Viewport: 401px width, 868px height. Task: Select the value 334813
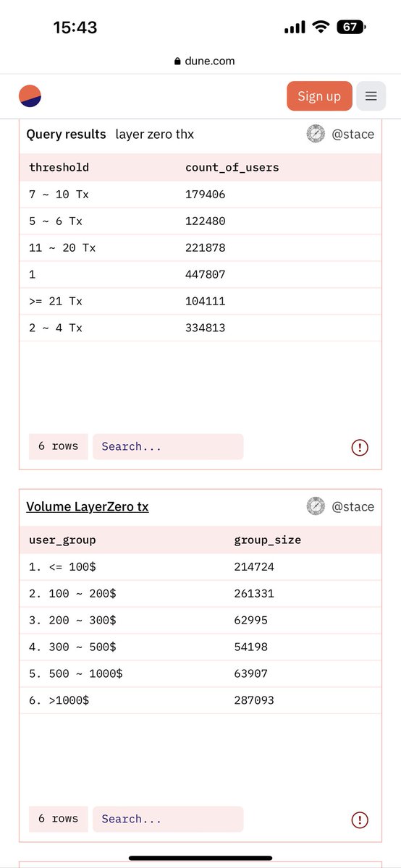coord(206,328)
